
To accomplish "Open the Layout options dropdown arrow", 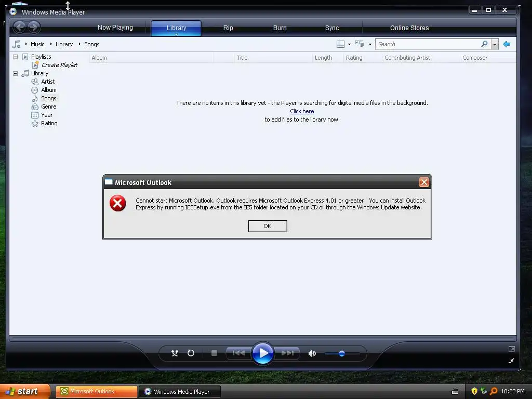I will (x=350, y=45).
